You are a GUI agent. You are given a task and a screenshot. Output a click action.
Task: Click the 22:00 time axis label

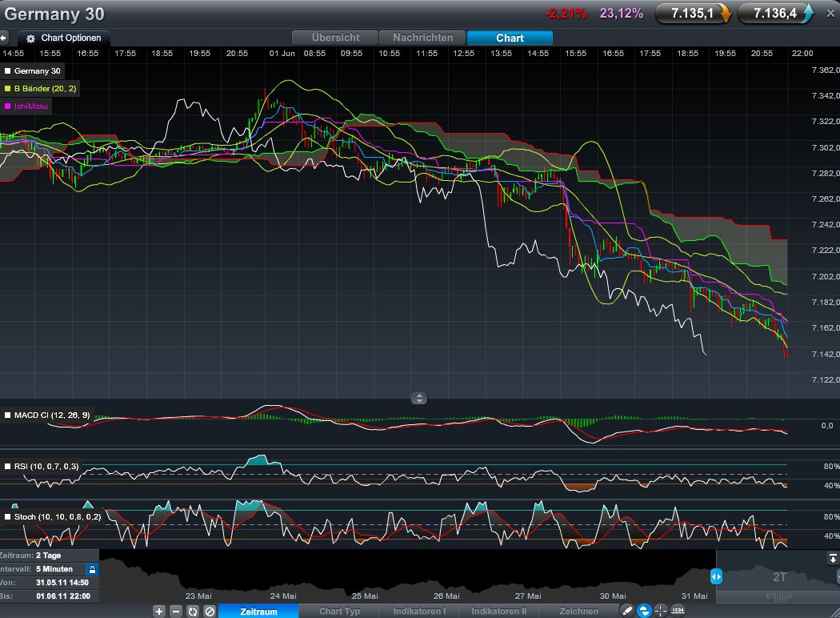click(x=802, y=53)
